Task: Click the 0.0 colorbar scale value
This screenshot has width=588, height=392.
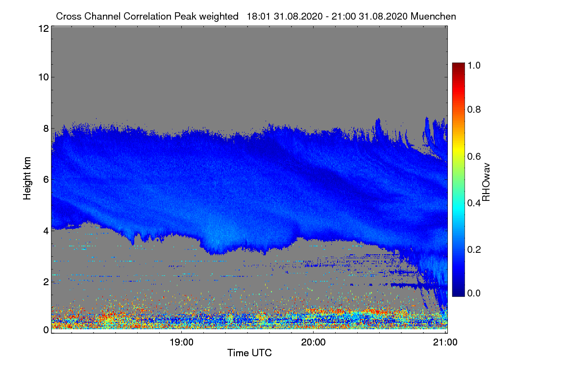Action: [475, 293]
